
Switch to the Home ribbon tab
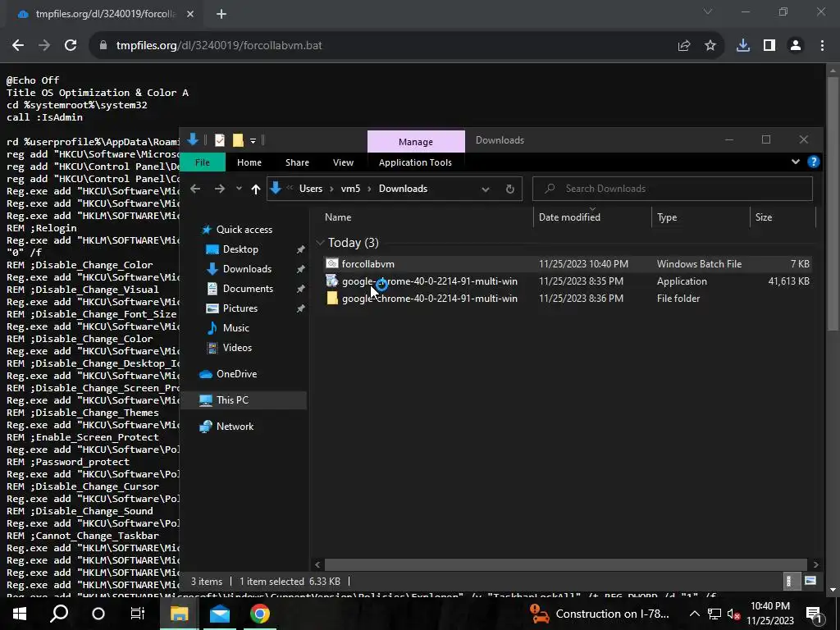(249, 162)
